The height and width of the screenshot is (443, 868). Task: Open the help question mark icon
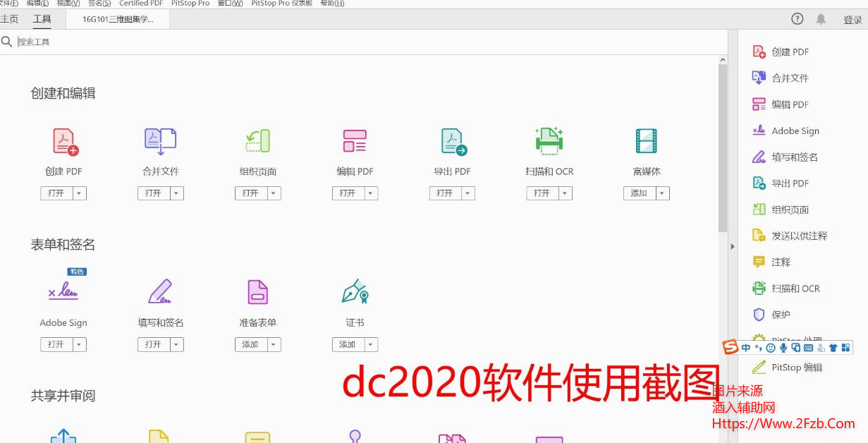797,19
